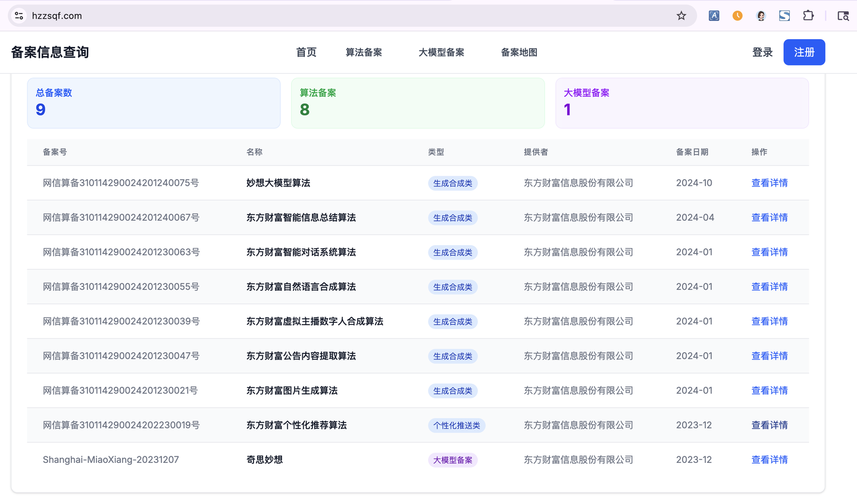The image size is (857, 504).
Task: Click the bookmark star icon
Action: click(x=681, y=16)
